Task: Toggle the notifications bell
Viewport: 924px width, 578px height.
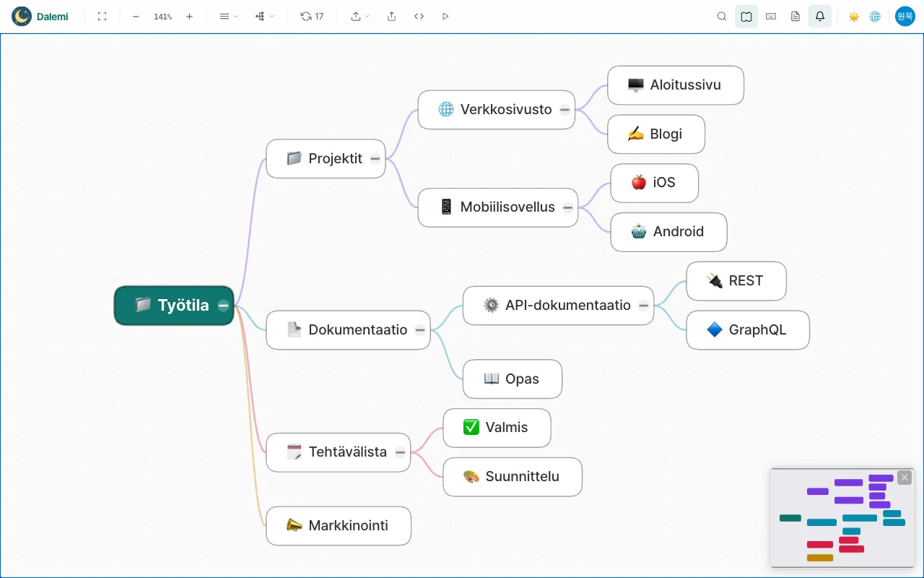Action: click(x=820, y=16)
